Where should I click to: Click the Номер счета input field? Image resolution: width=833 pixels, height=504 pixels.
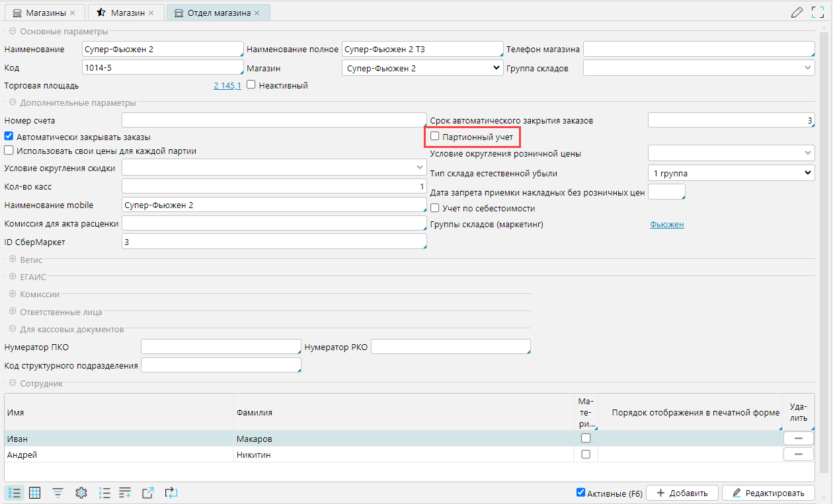coord(274,120)
